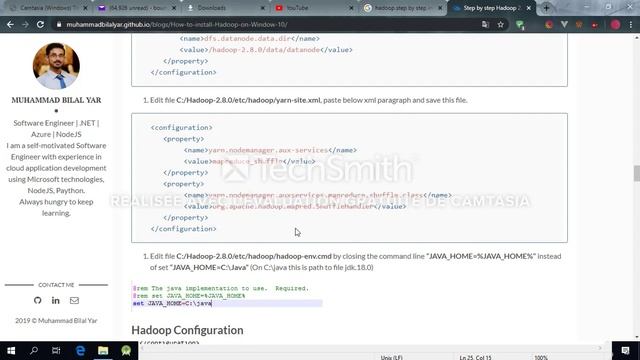Open the author's LinkedIn icon

tap(56, 300)
